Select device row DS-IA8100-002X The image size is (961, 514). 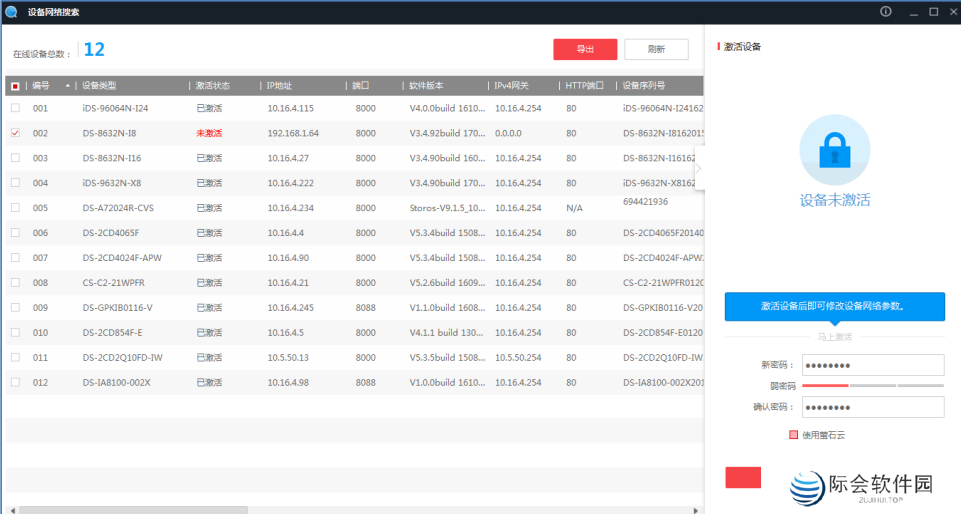tap(118, 382)
